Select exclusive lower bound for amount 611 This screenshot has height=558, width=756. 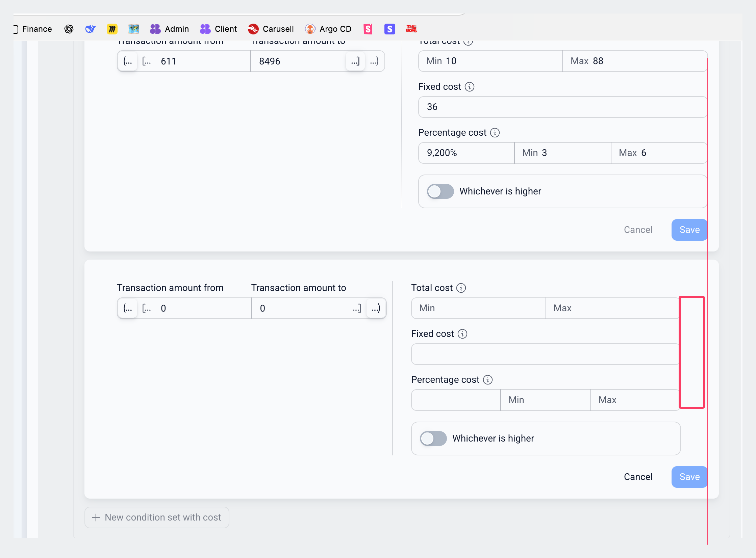pyautogui.click(x=128, y=61)
